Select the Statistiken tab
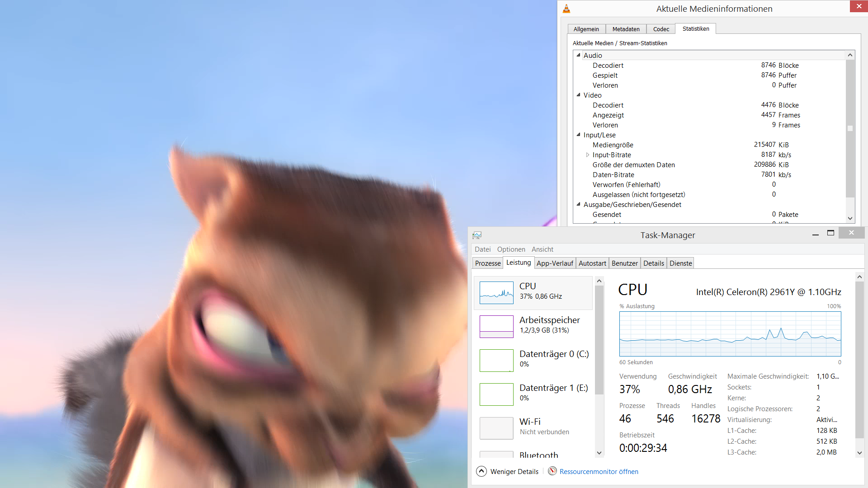This screenshot has height=488, width=868. tap(696, 28)
